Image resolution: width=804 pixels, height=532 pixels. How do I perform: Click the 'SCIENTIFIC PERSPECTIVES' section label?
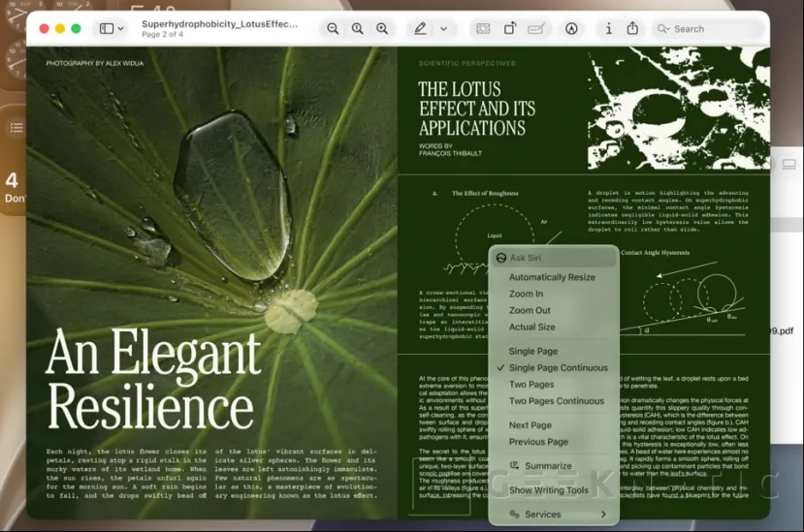click(x=466, y=64)
